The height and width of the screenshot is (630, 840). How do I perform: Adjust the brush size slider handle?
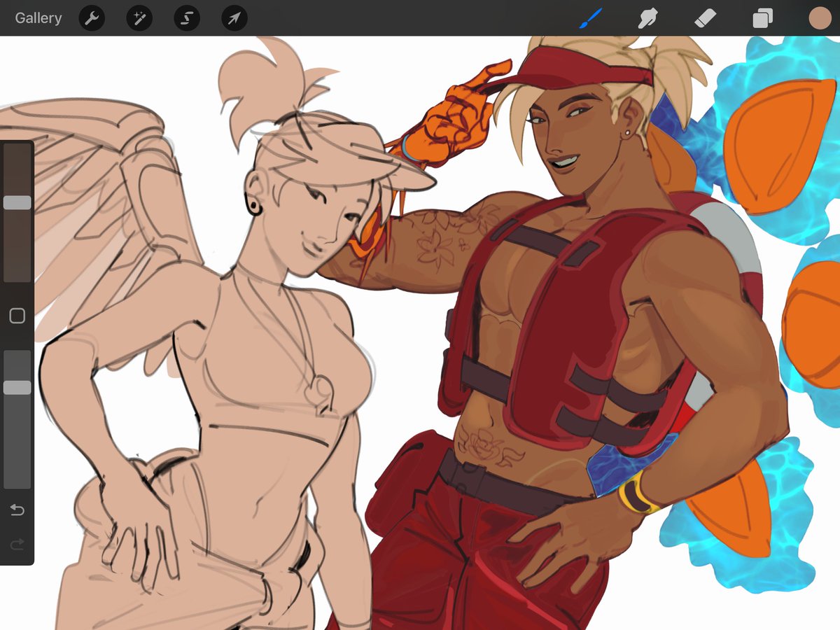point(17,203)
